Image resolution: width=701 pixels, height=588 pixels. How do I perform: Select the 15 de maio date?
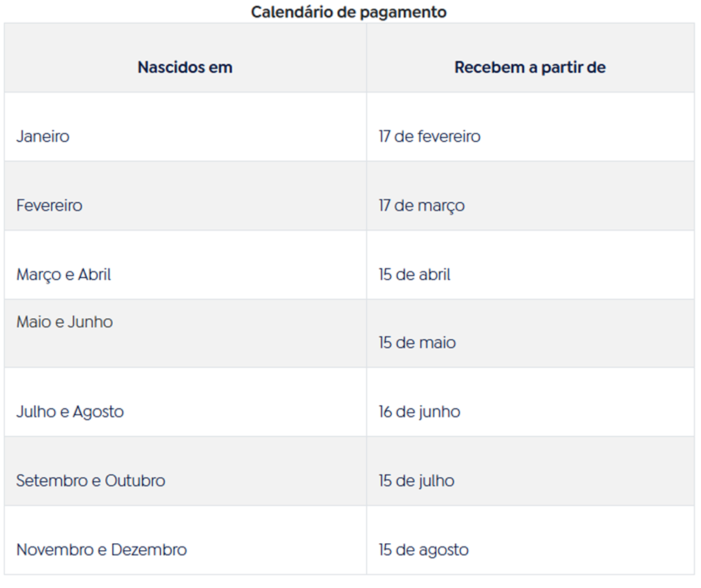tap(417, 343)
